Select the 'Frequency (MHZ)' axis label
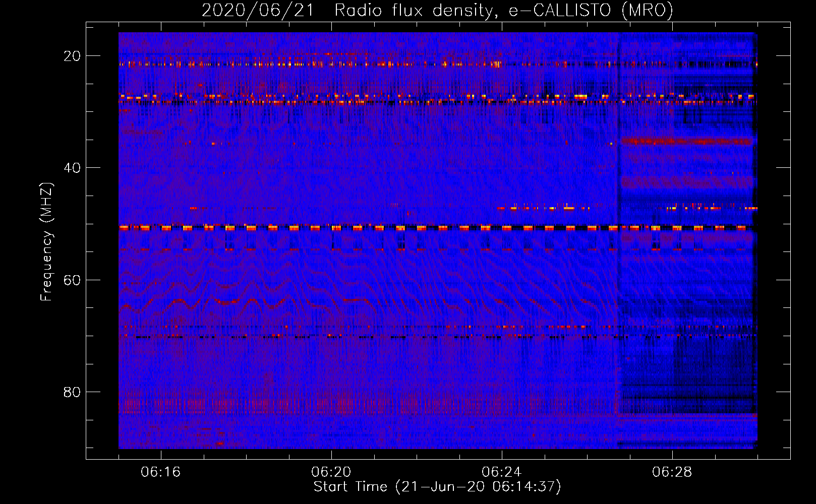This screenshot has height=504, width=816. (x=46, y=242)
